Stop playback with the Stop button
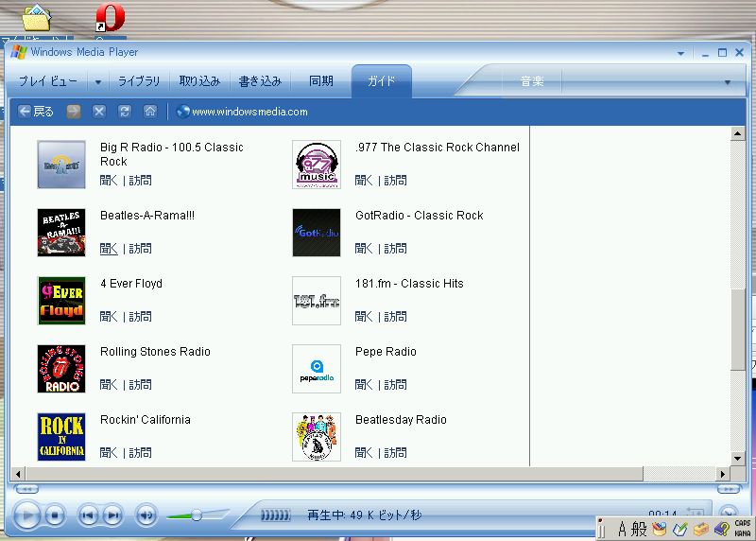The image size is (756, 541). pos(55,515)
